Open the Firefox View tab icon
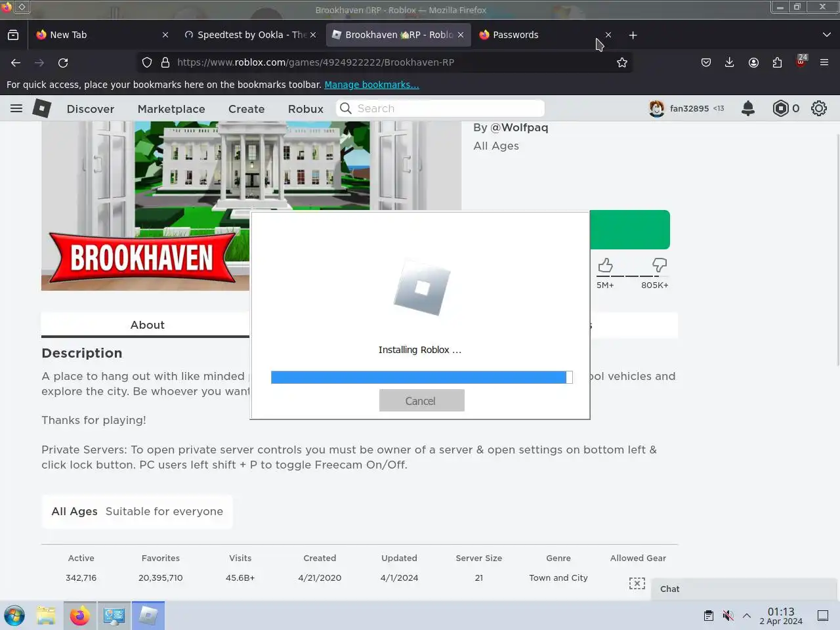This screenshot has width=840, height=630. 13,35
